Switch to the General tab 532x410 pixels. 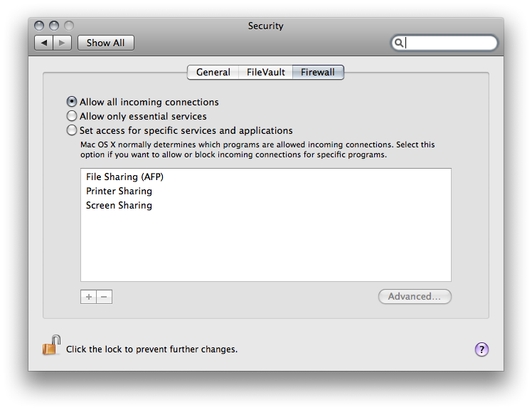point(213,73)
